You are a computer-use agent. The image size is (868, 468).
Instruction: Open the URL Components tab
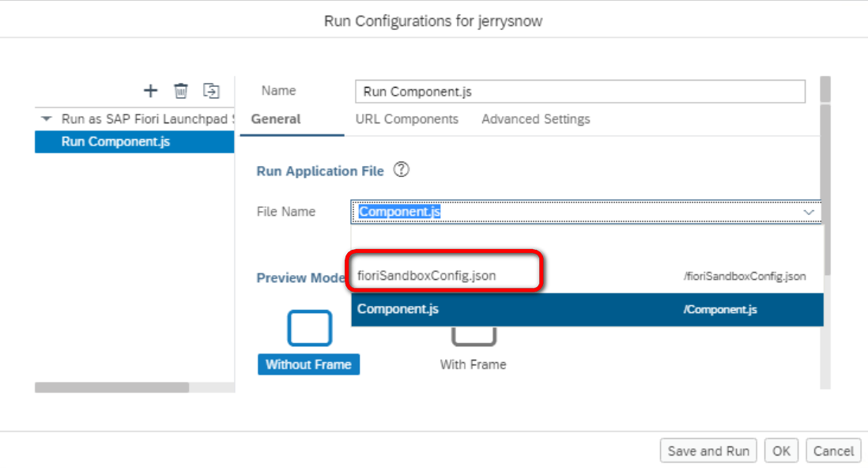click(x=407, y=119)
